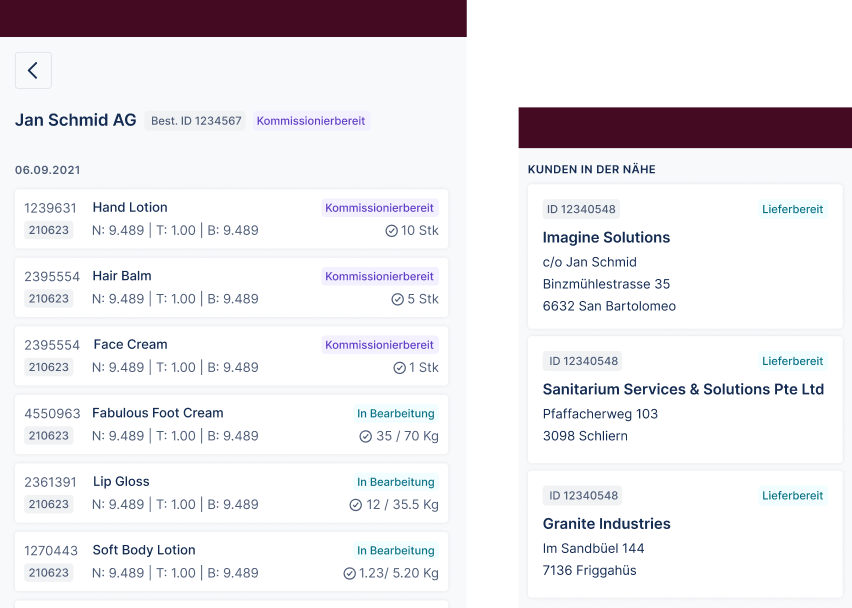Screen dimensions: 852x608
Task: Click 6632 San Bartolomeo
Action: click(609, 306)
